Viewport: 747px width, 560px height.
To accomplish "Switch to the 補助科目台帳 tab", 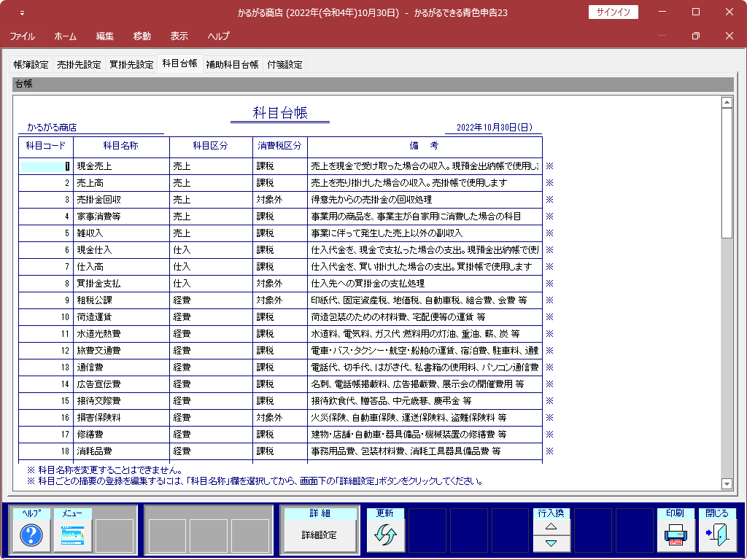I will [x=233, y=65].
